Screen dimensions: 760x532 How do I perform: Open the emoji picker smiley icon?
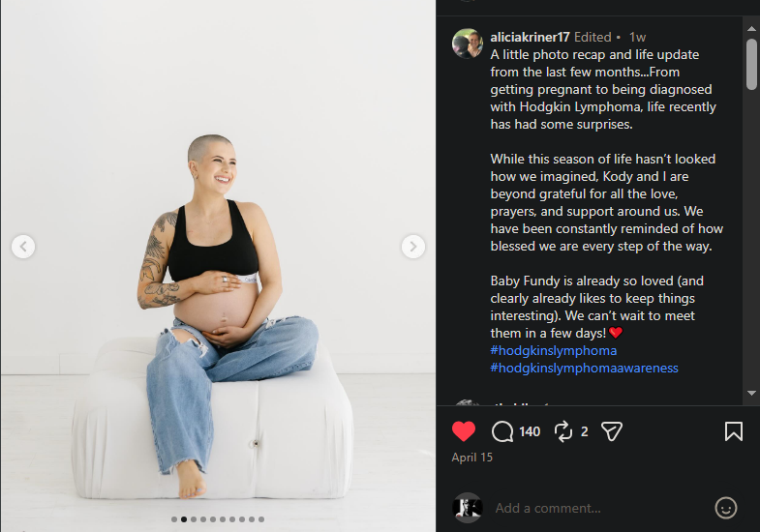725,508
